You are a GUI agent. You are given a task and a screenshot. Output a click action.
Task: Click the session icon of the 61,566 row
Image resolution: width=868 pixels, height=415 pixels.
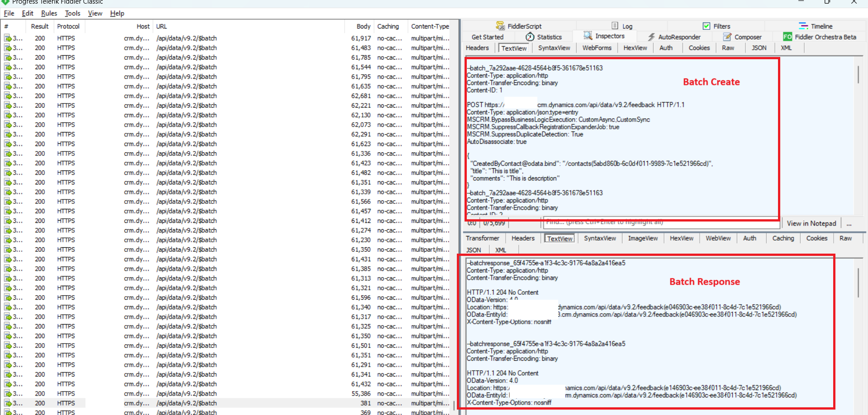(x=8, y=202)
